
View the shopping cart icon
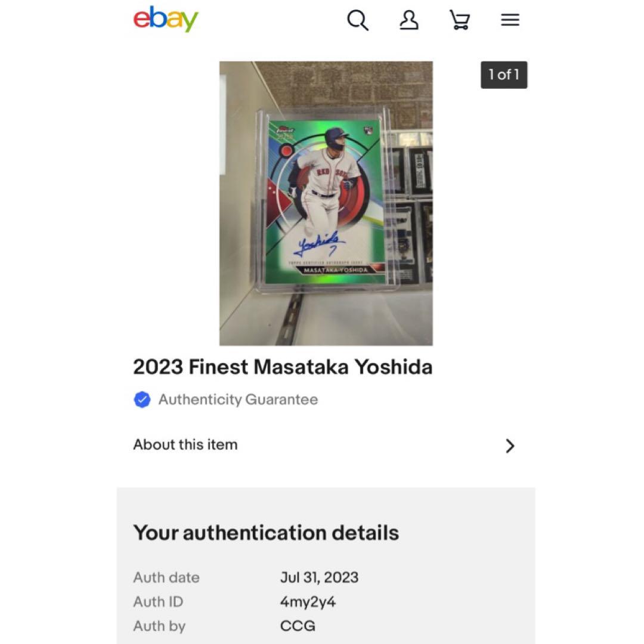pos(459,20)
